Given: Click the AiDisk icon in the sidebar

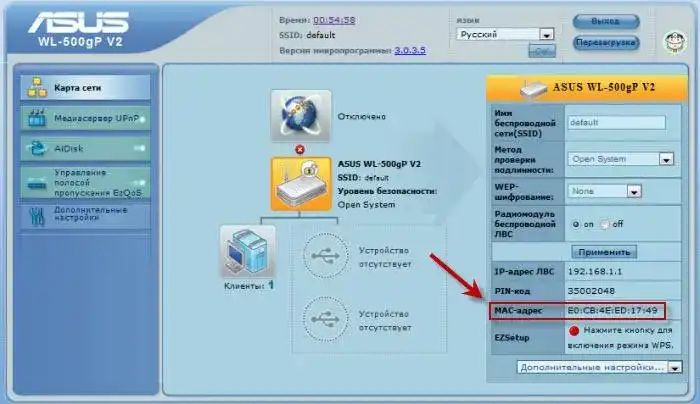Looking at the screenshot, I should (x=37, y=148).
